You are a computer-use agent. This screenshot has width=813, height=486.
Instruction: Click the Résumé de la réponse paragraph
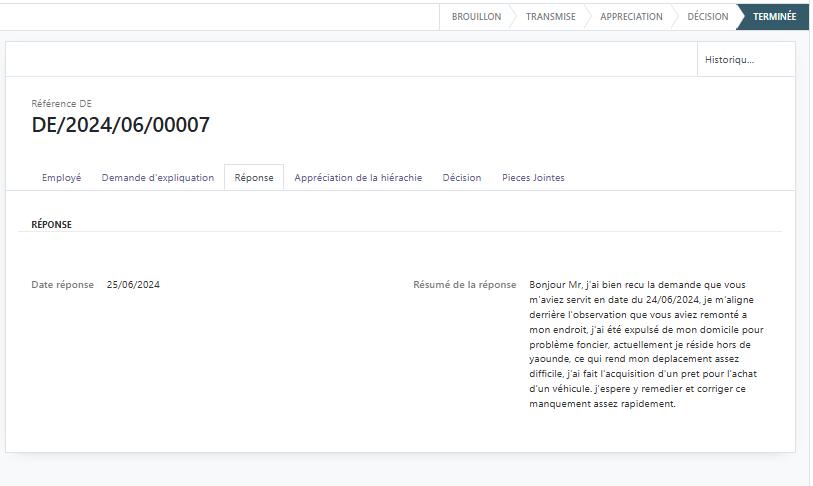point(646,344)
